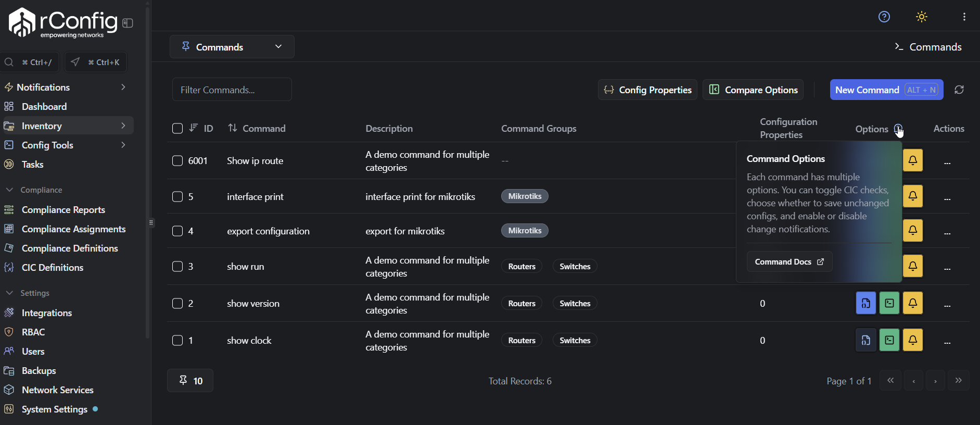The image size is (980, 425).
Task: Open actions menu for show run
Action: 947,268
